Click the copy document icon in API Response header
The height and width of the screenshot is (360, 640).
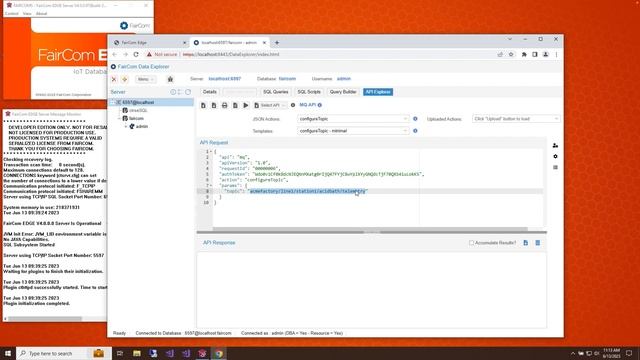(x=525, y=243)
